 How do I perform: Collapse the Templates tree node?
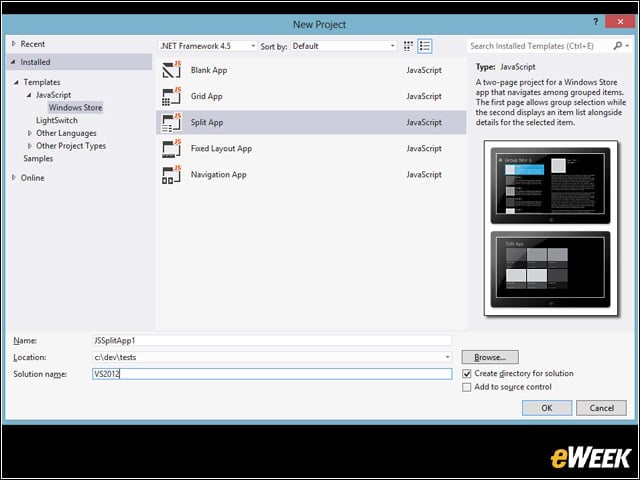pos(16,82)
